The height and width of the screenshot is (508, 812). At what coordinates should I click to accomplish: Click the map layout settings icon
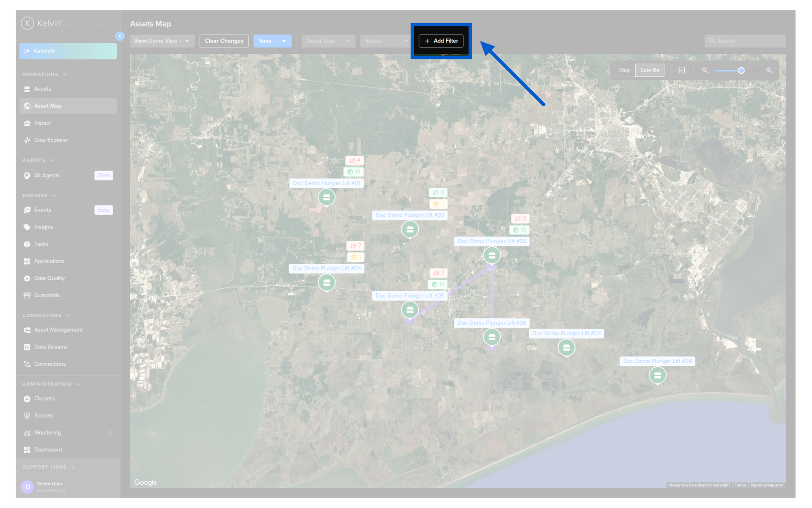coord(682,70)
